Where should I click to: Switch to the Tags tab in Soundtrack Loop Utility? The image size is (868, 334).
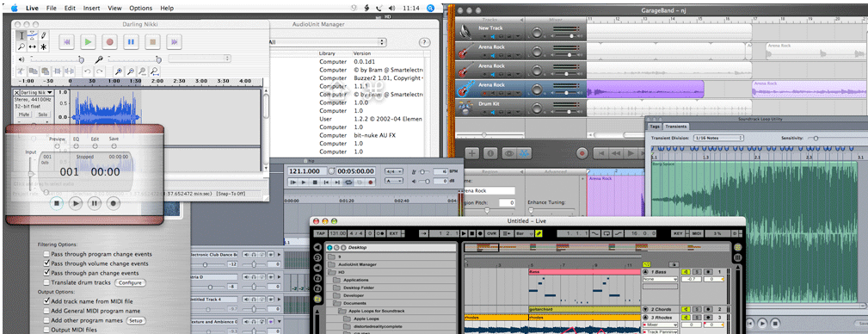[x=655, y=127]
